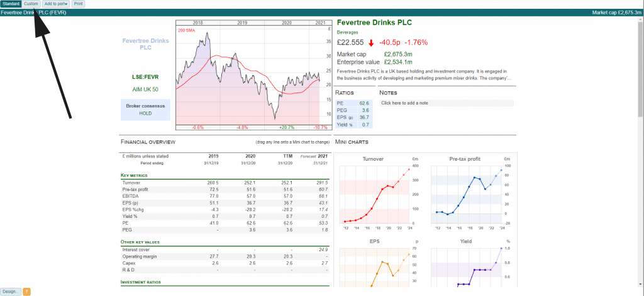The width and height of the screenshot is (644, 296).
Task: Click here to add a note field
Action: click(x=447, y=103)
